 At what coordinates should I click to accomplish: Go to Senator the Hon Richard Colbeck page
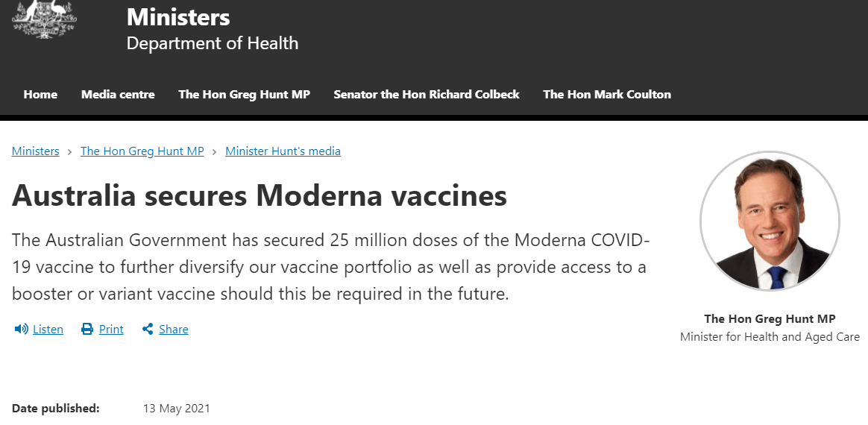[x=427, y=95]
